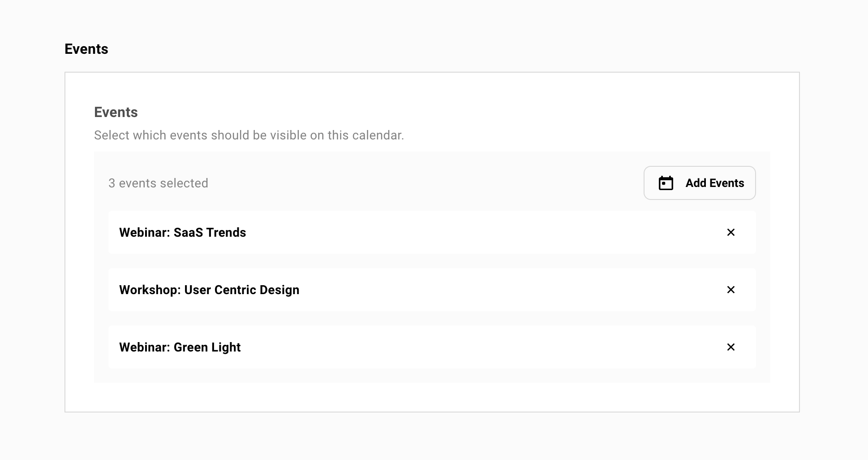Remove the Webinar: Green Light event

731,347
